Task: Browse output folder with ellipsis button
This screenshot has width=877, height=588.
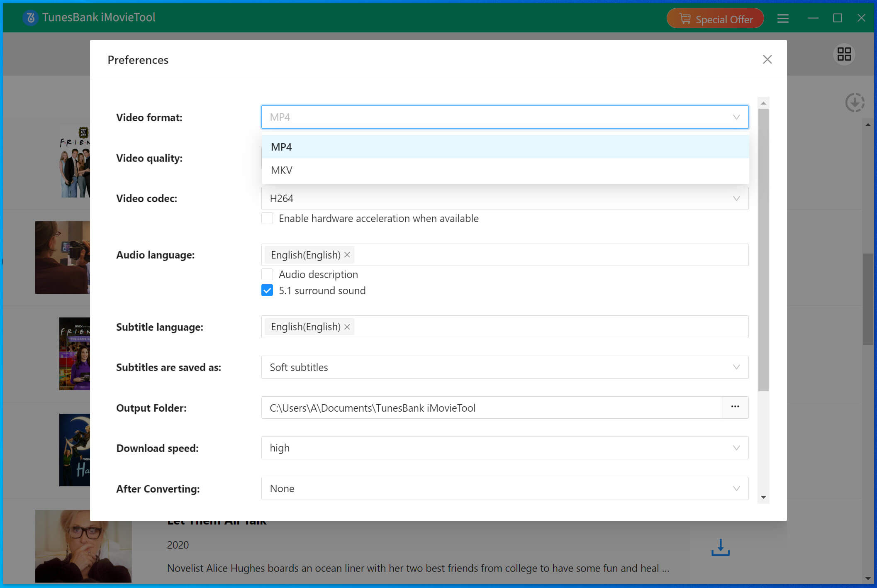Action: (x=735, y=407)
